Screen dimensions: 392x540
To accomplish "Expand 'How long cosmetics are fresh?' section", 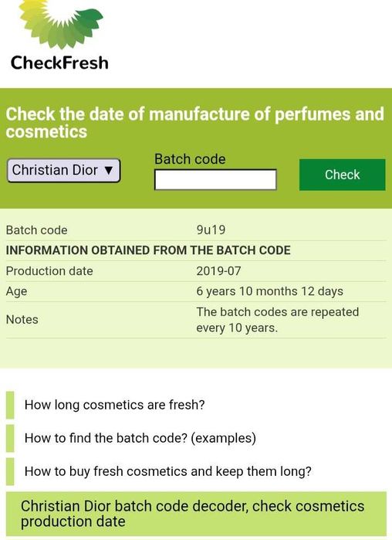I will [x=114, y=405].
